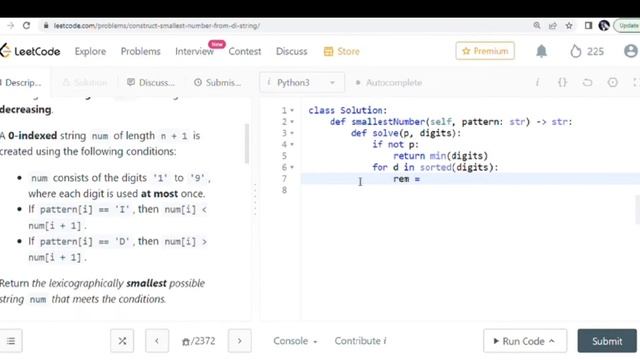The image size is (640, 360).
Task: Click Run Code button
Action: 525,341
